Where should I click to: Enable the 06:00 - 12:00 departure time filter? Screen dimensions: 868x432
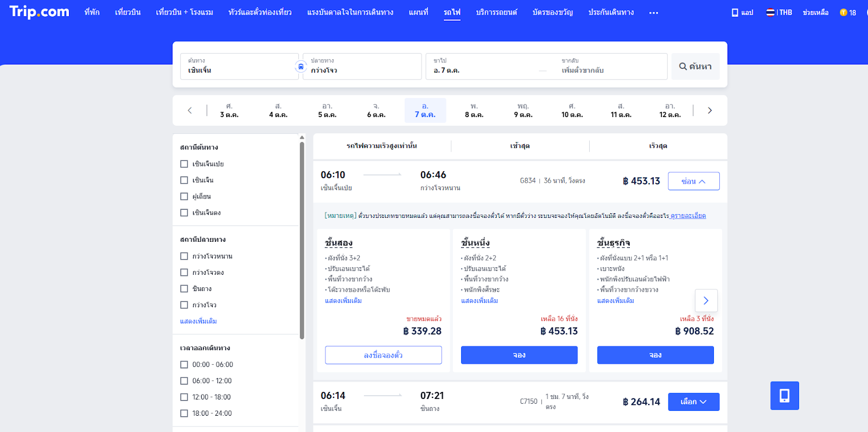(x=184, y=381)
